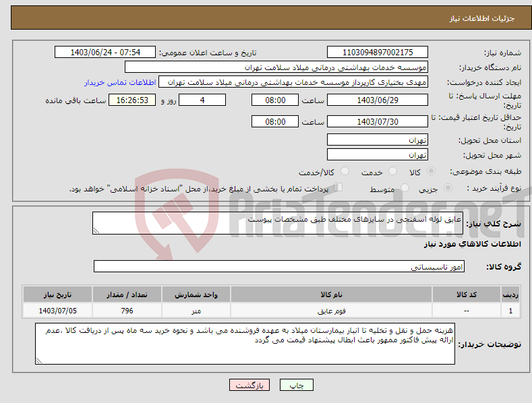Viewport: 532px width, 403px height.
Task: Click the delivery province field تهران
Action: tap(378, 139)
